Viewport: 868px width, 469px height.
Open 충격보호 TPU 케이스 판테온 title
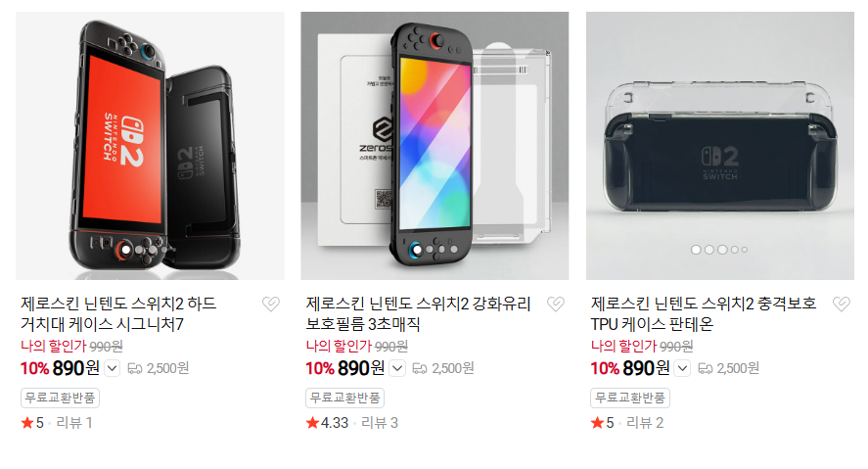[x=704, y=313]
